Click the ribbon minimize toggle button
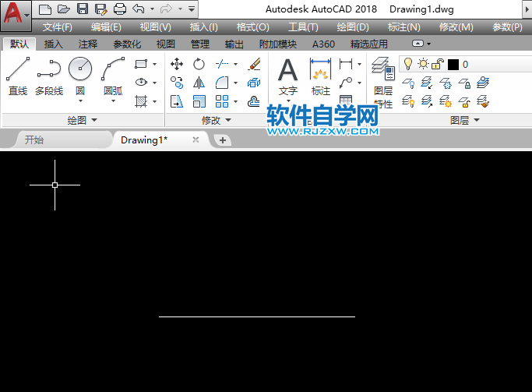Image resolution: width=532 pixels, height=392 pixels. [x=417, y=44]
